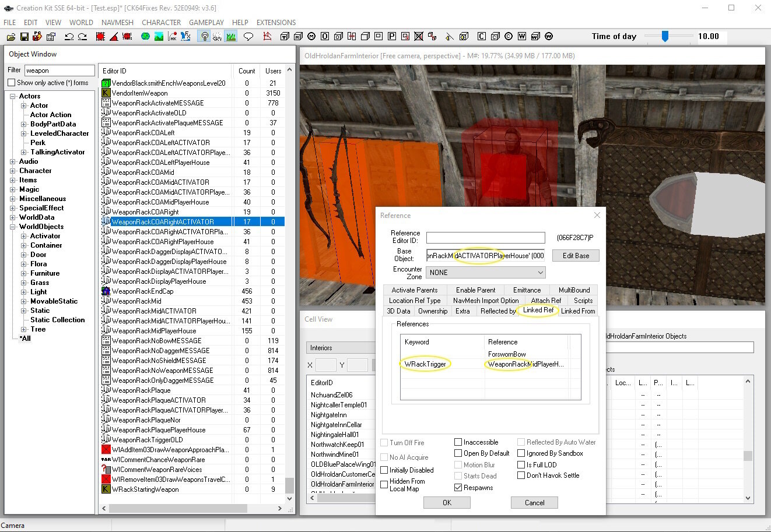The image size is (771, 532).
Task: Collapse the Actors tree node
Action: (x=13, y=96)
